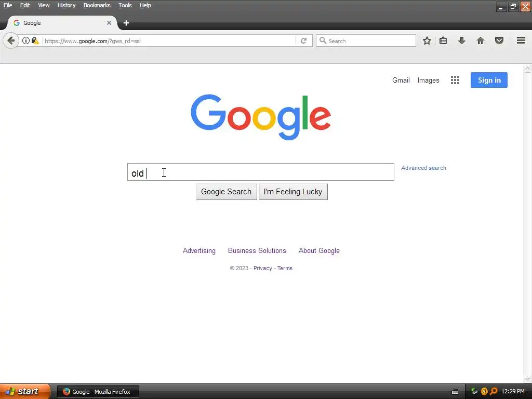Go to home page via the house icon
532x399 pixels.
[481, 41]
